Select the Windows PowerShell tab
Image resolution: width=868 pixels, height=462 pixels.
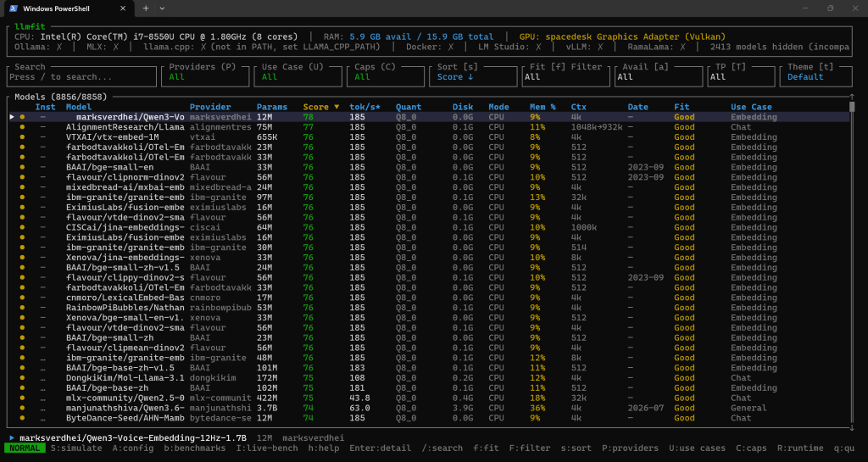[68, 8]
